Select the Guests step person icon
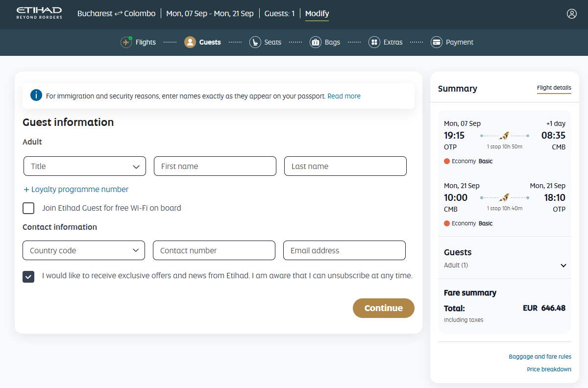This screenshot has width=588, height=388. 190,42
